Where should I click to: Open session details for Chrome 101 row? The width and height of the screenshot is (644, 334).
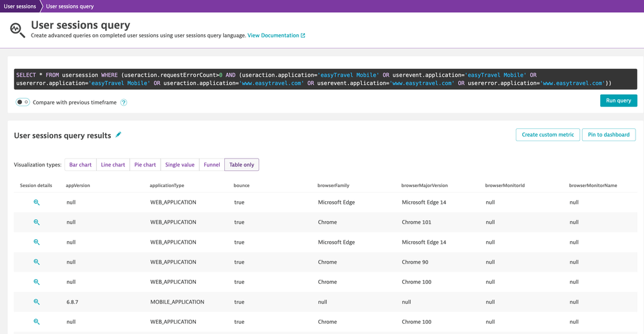[x=37, y=222]
